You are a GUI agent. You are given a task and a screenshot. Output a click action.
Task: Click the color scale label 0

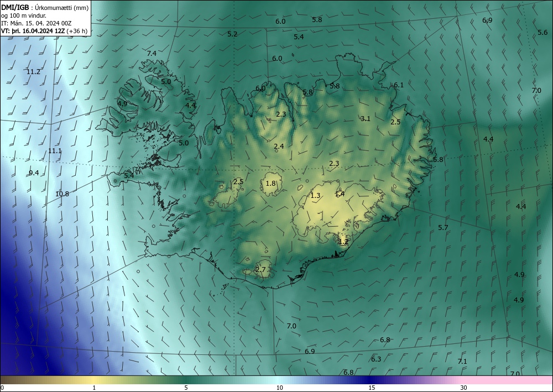[2, 388]
